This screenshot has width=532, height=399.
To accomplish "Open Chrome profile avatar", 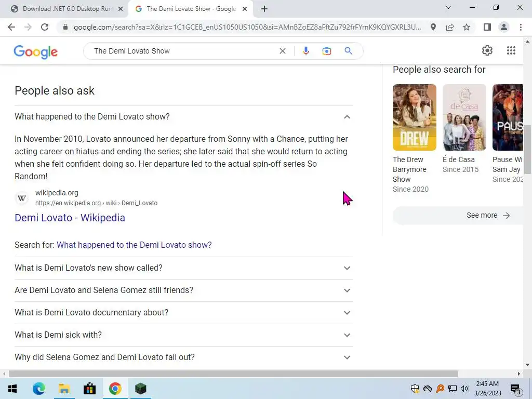I will point(504,27).
